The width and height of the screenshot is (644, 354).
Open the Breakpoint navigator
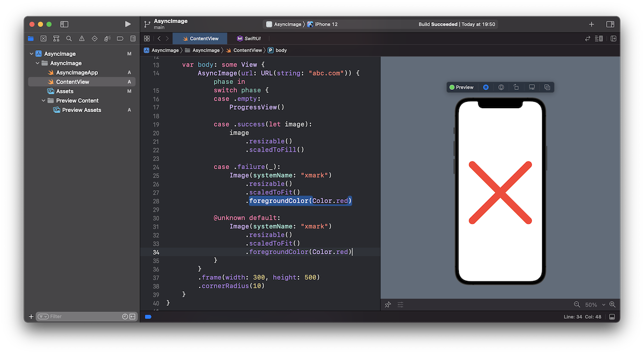coord(120,38)
